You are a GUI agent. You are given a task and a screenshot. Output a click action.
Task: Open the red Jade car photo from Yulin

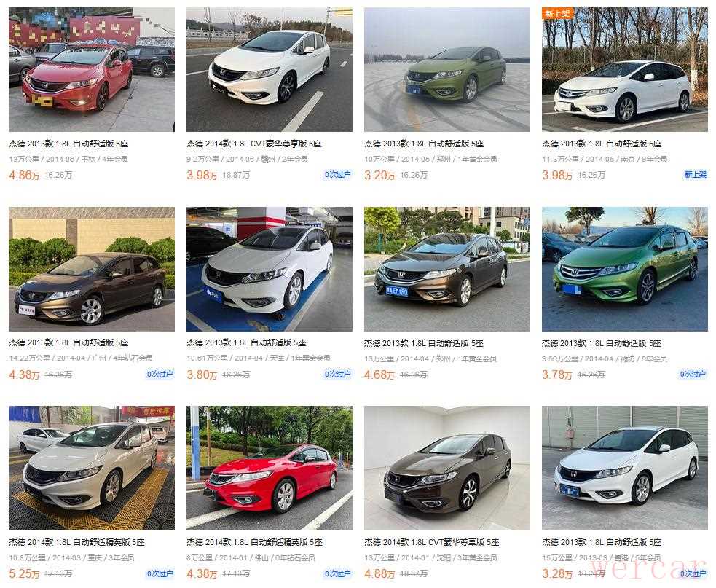click(91, 69)
